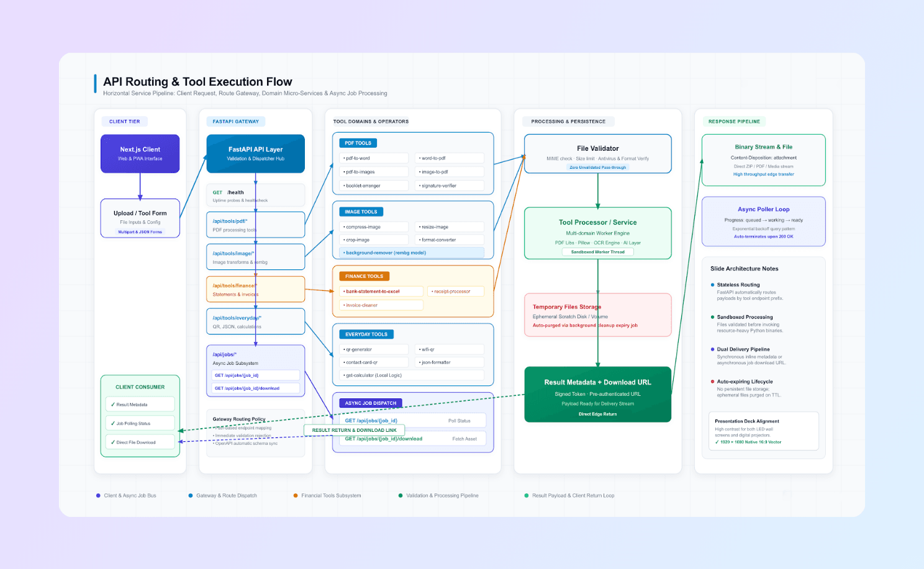
Task: Click the RESULT RETURN & DOWNLOAD LINK label
Action: [x=355, y=430]
